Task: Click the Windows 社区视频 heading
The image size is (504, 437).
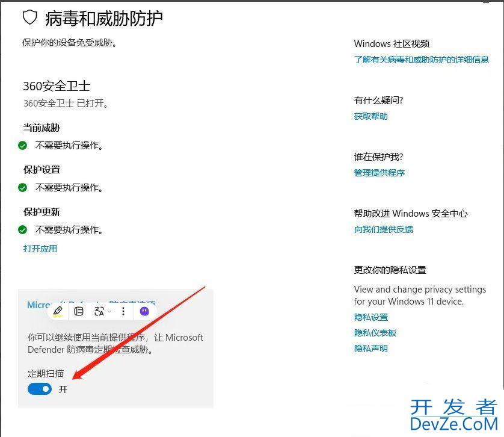Action: click(392, 43)
